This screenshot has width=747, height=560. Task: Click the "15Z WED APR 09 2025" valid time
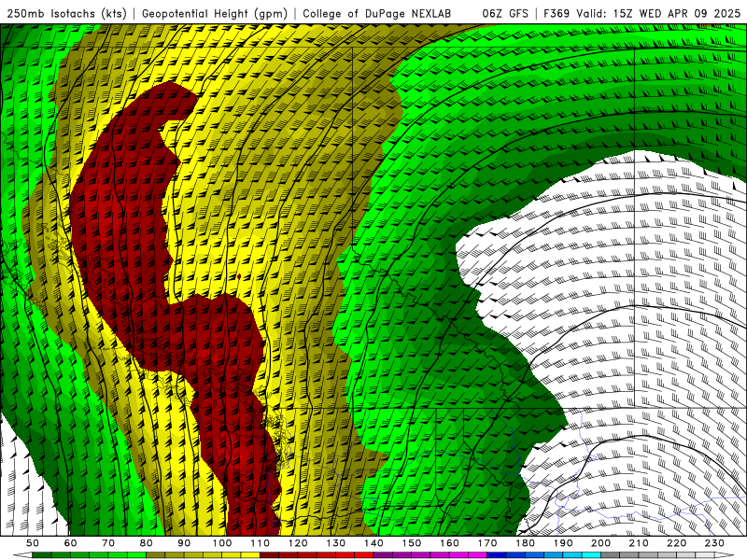677,13
